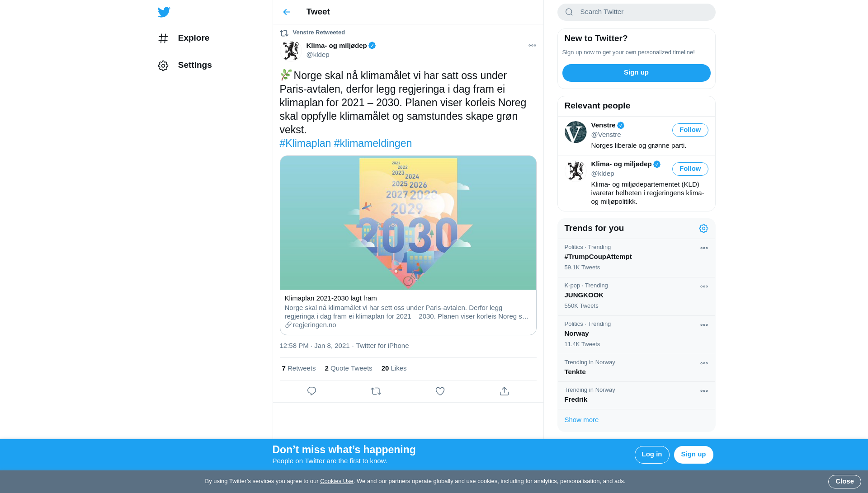This screenshot has height=493, width=868.
Task: Open Klima- og miljødep profile avatar in tweet
Action: [x=291, y=50]
